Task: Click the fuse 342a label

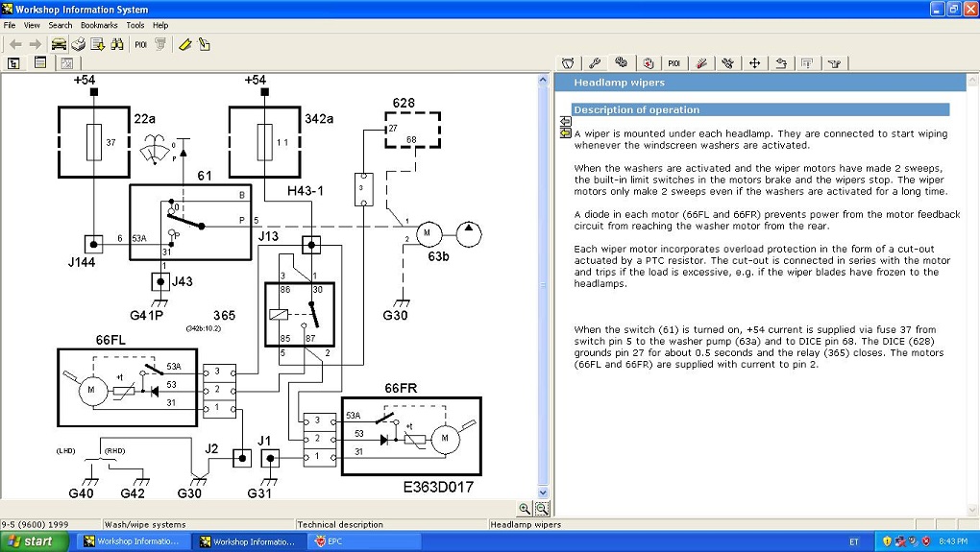Action: point(319,119)
